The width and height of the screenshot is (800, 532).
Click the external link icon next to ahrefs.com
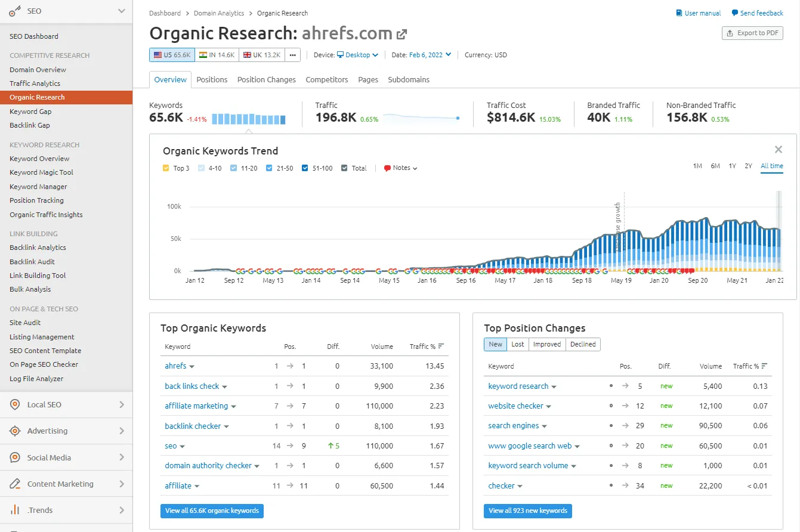pos(402,34)
